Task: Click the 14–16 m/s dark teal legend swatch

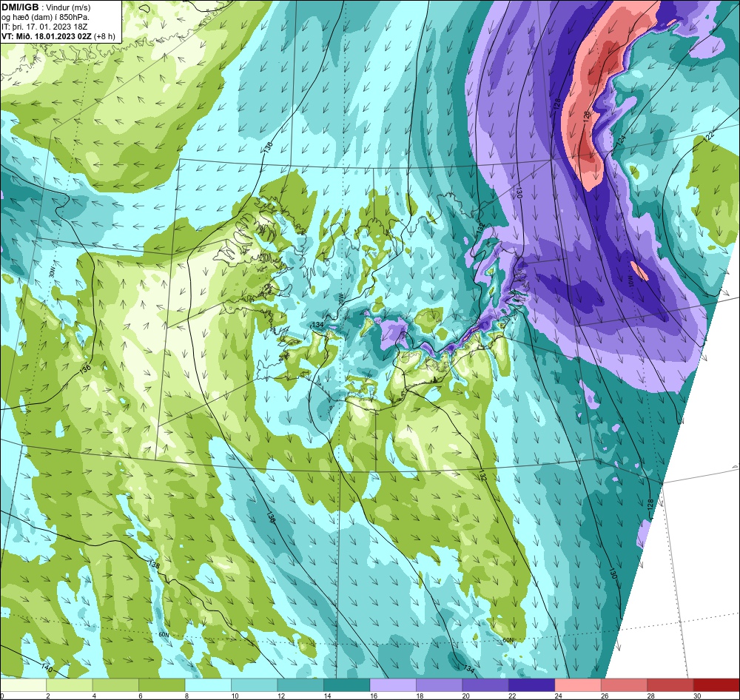Action: click(347, 685)
